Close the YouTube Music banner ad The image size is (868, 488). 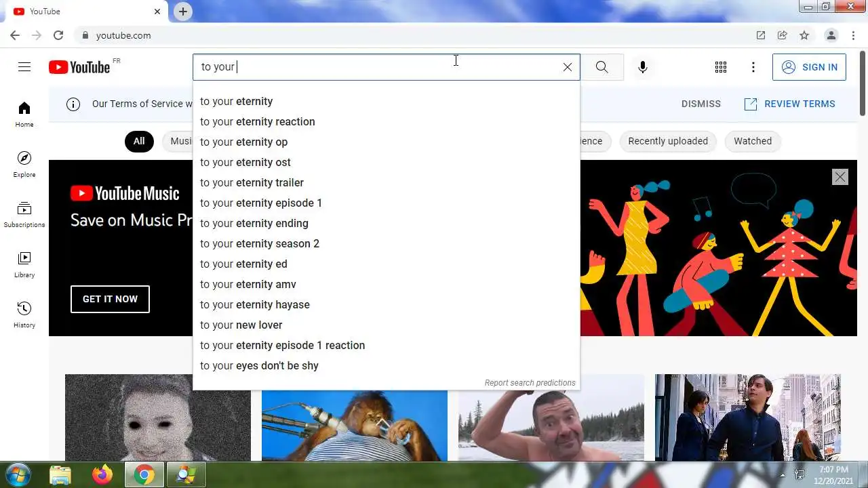point(840,177)
